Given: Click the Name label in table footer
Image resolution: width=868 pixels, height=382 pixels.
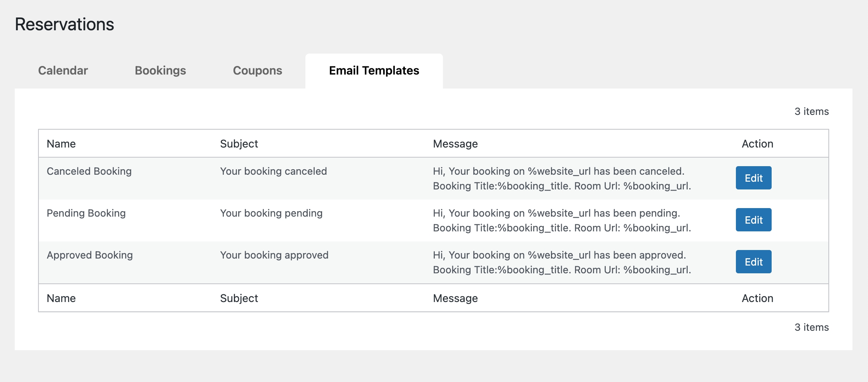Looking at the screenshot, I should (61, 298).
